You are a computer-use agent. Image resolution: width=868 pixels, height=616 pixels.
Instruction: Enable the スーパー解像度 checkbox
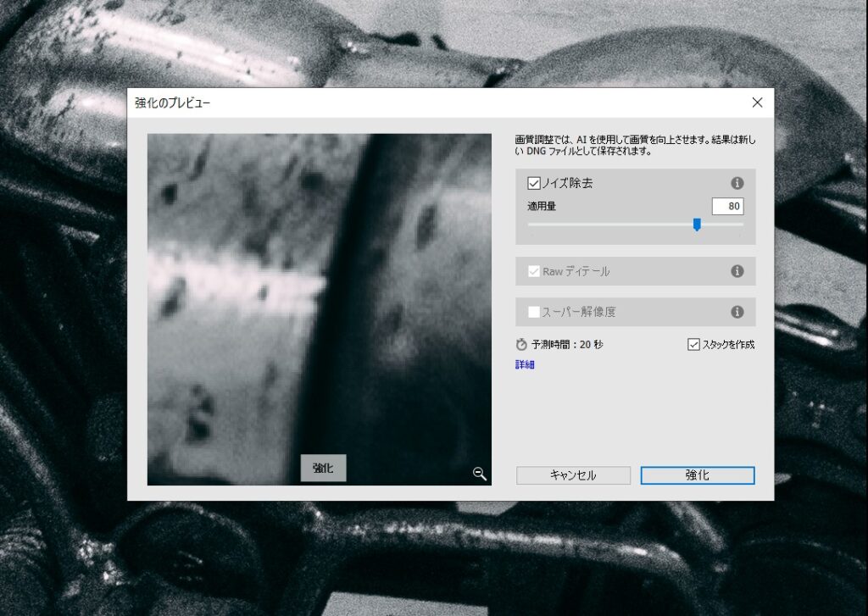click(534, 312)
